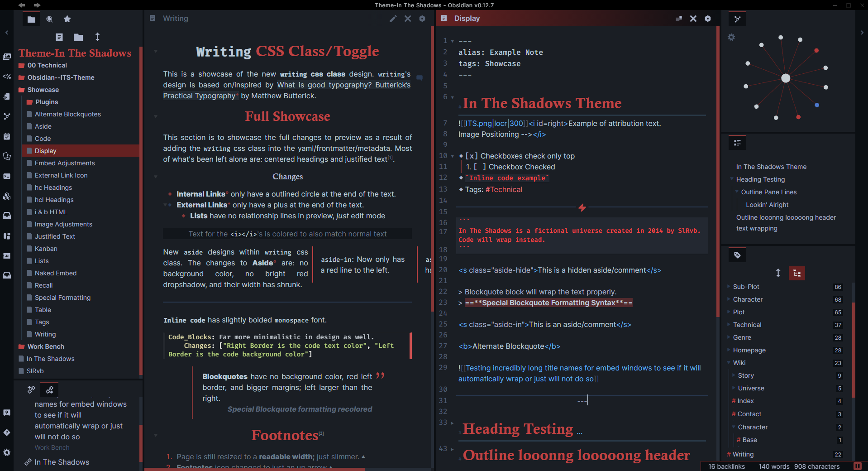Open the vault switcher icon
This screenshot has width=868, height=471.
(x=7, y=413)
